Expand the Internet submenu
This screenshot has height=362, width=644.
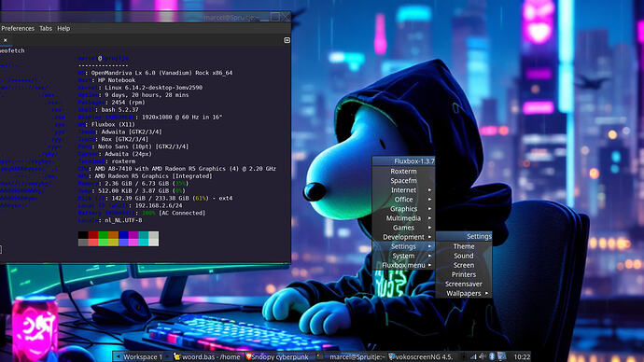pos(403,190)
